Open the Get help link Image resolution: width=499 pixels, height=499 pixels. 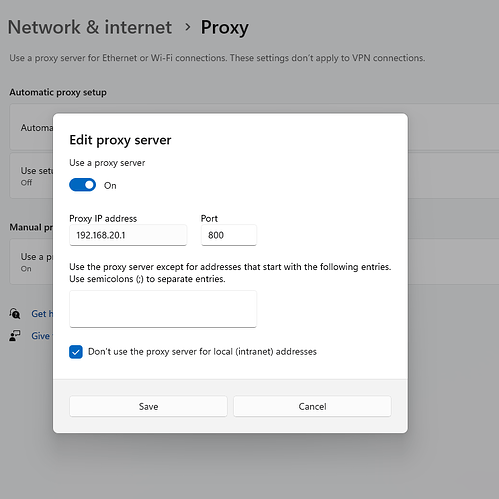pos(42,314)
